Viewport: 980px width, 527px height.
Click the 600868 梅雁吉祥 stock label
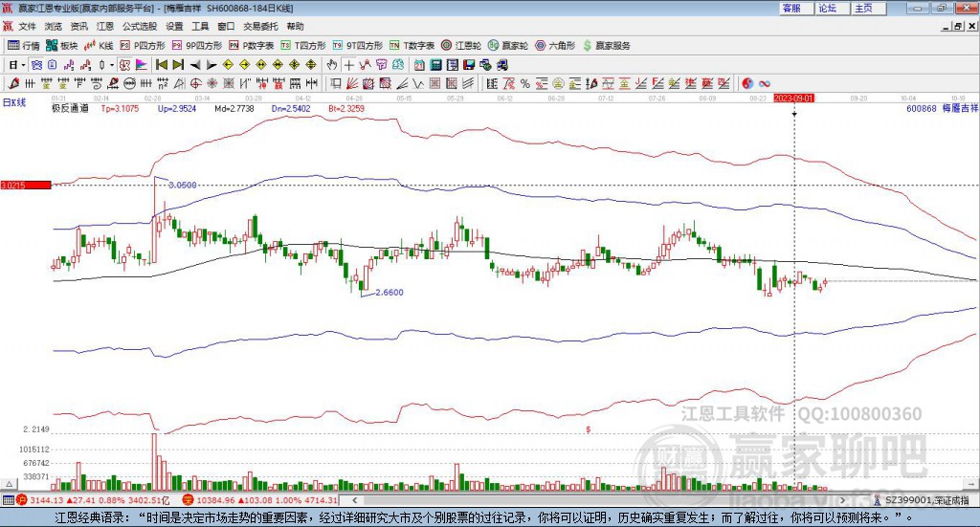coord(942,108)
